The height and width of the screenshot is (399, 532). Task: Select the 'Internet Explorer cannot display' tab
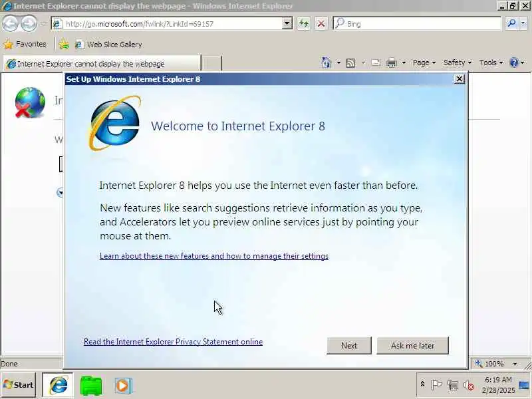click(x=102, y=64)
